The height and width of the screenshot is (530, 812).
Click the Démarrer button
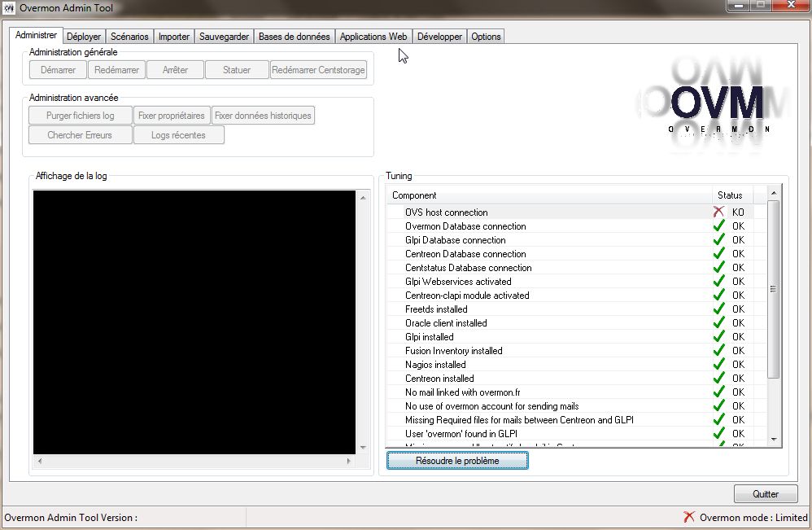[x=58, y=70]
